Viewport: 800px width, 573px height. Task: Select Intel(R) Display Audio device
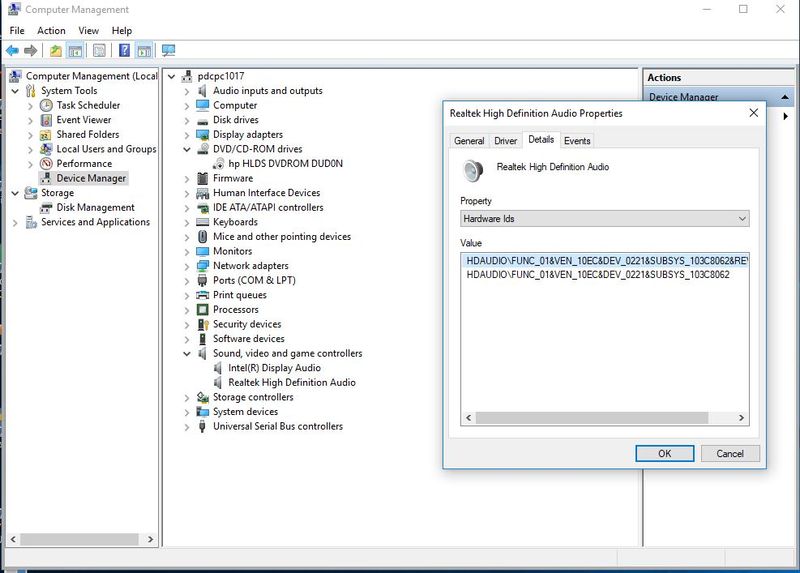(x=274, y=368)
